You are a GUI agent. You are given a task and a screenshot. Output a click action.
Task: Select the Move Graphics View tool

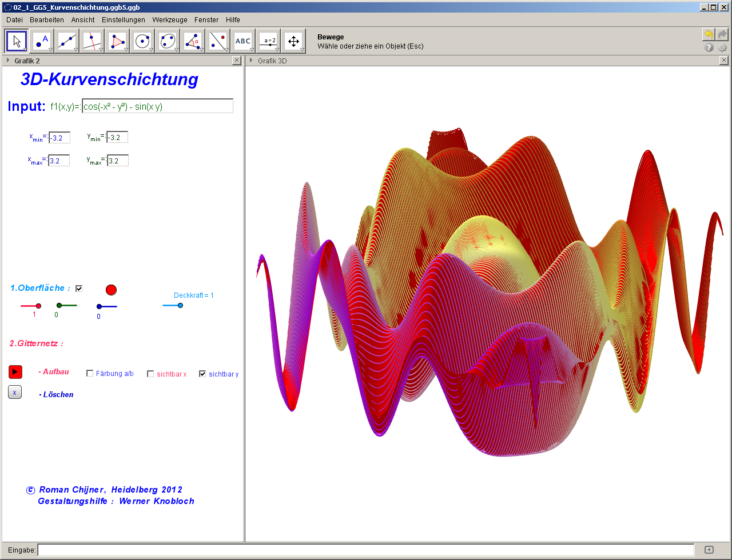click(x=293, y=41)
